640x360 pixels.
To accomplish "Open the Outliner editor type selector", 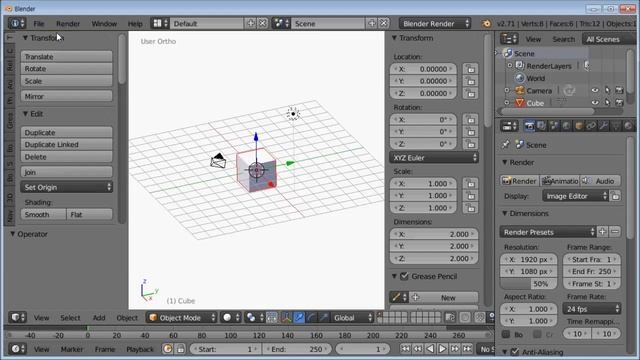I will (509, 39).
